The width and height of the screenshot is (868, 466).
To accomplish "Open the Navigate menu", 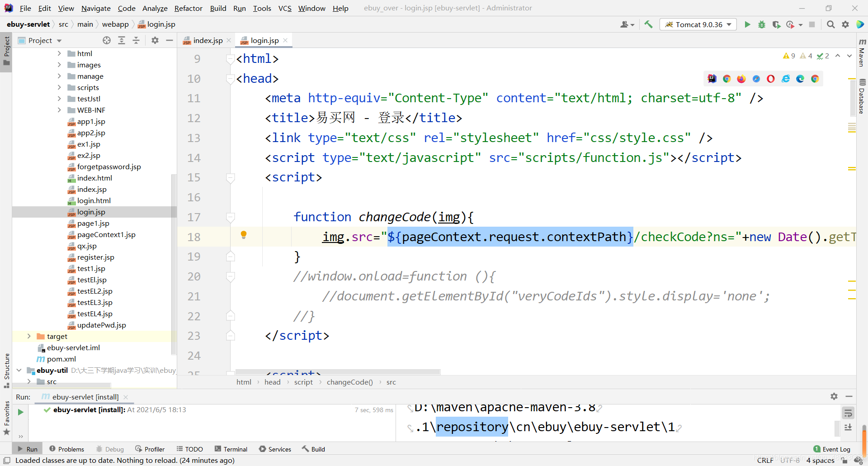I will click(96, 8).
